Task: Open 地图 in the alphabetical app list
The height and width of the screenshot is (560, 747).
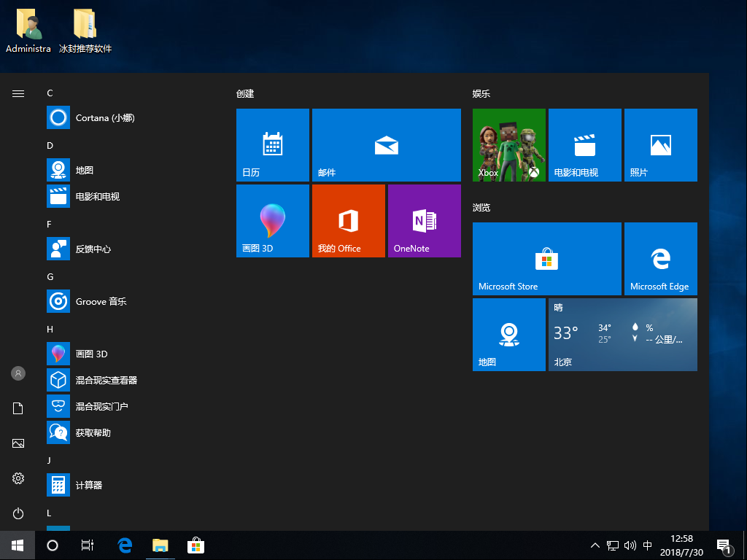Action: click(128, 170)
